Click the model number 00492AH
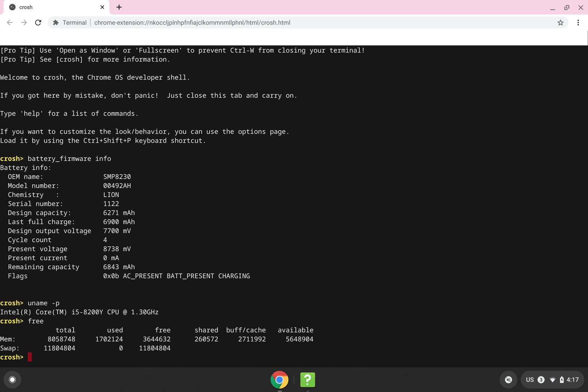 point(117,186)
